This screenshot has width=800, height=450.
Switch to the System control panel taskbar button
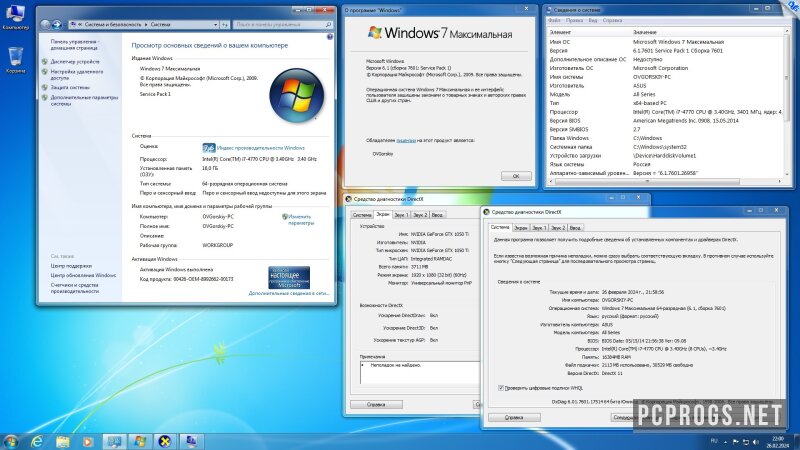114,442
